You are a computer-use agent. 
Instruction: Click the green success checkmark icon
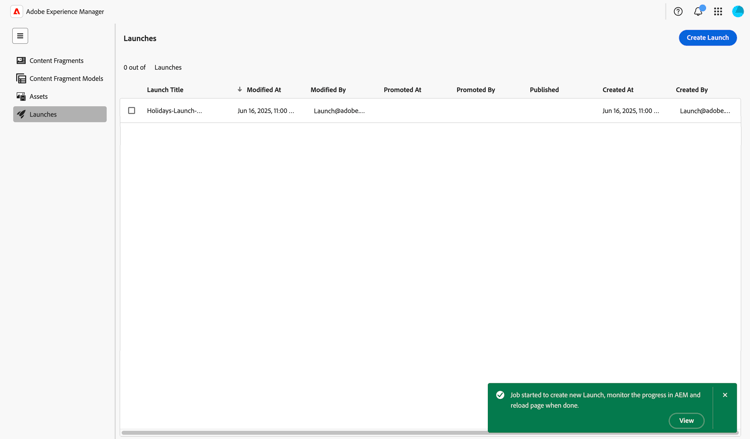500,395
